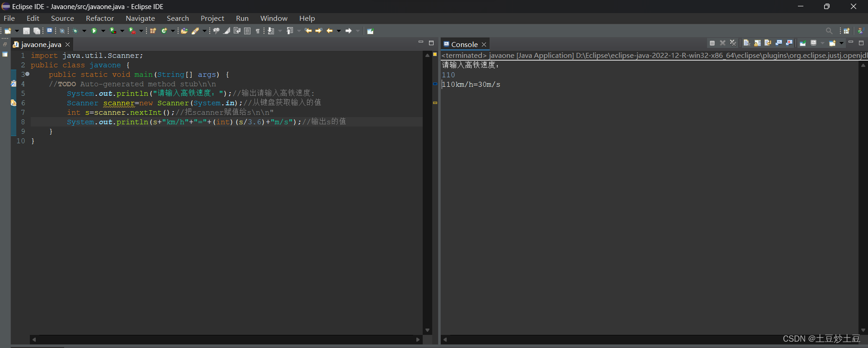Open the Refactor menu
Screen dimensions: 868x348
click(x=100, y=18)
